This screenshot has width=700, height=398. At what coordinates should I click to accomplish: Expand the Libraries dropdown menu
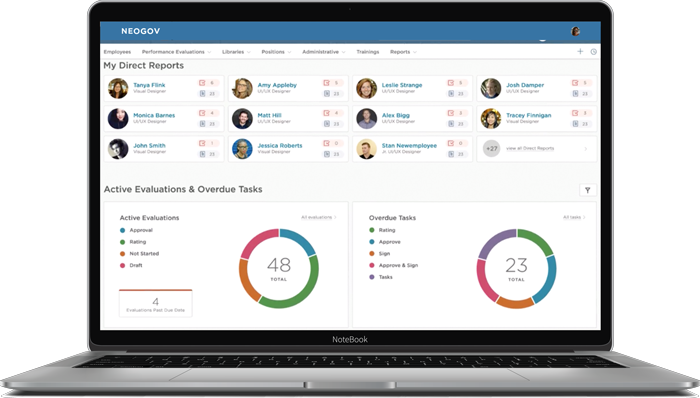[236, 52]
